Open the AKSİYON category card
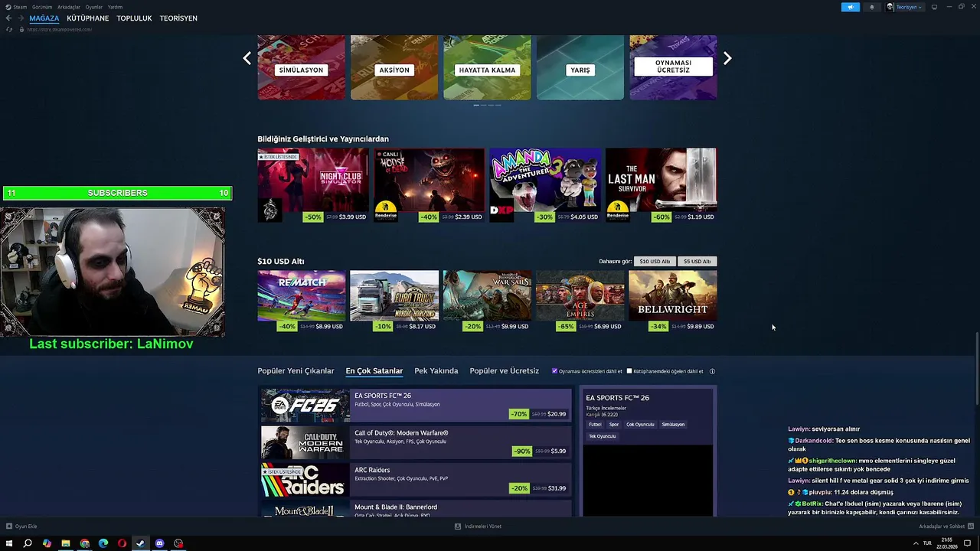 click(x=394, y=67)
